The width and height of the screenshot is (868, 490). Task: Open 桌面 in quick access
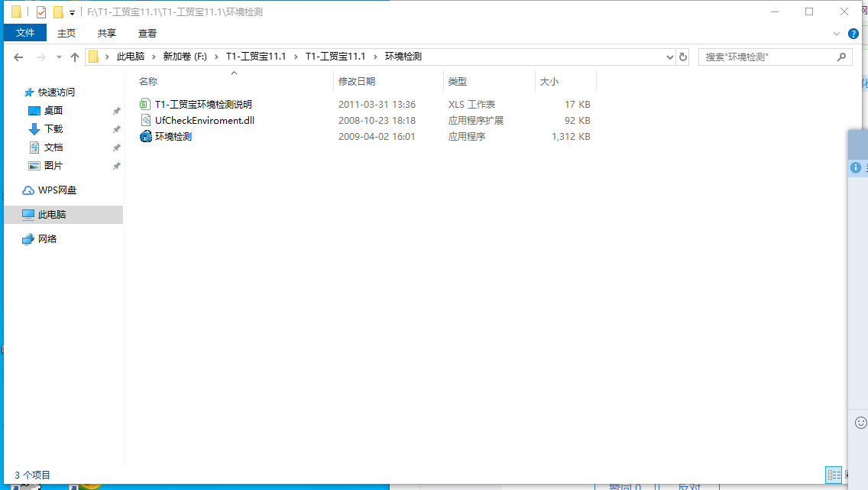[x=53, y=111]
